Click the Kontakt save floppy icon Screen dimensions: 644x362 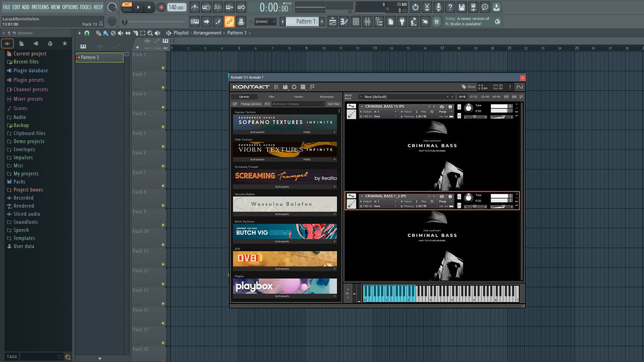point(286,87)
